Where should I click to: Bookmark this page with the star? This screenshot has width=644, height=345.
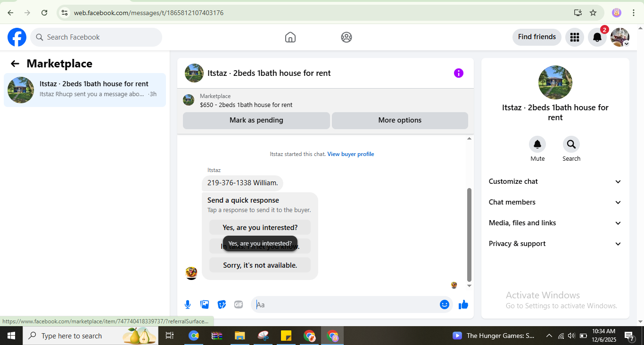(593, 13)
